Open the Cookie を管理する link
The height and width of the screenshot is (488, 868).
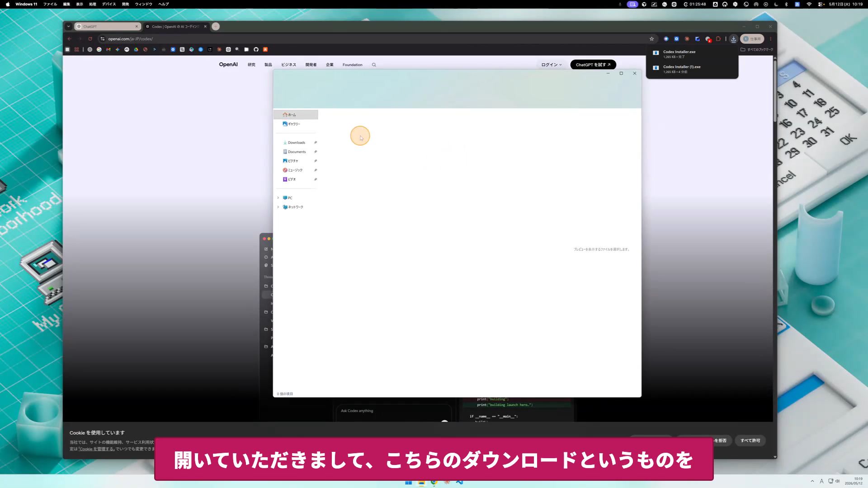click(x=97, y=449)
